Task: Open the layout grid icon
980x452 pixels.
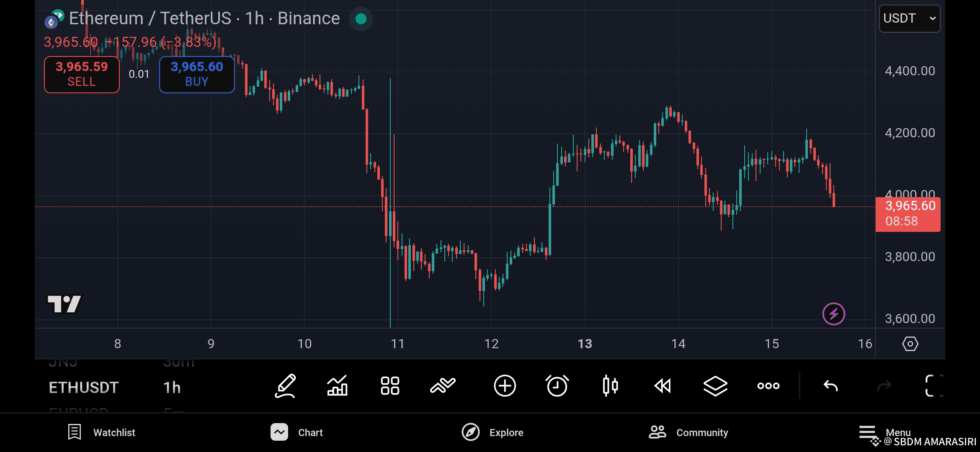Action: [389, 386]
